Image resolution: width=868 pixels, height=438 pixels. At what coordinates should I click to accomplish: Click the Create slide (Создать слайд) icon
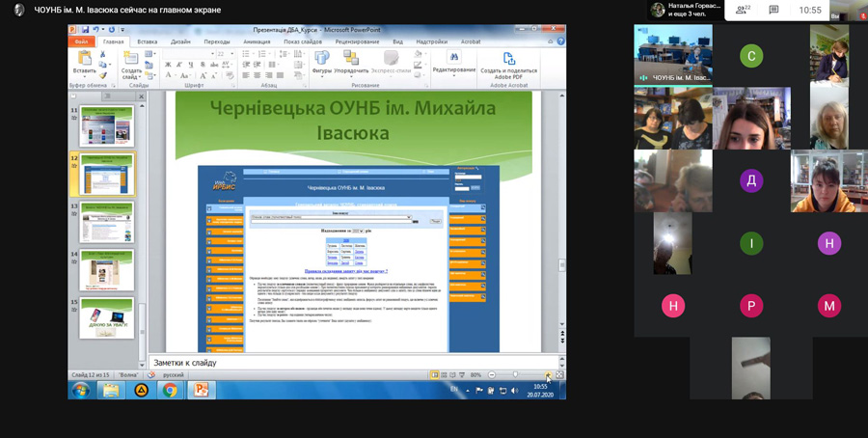coord(130,59)
